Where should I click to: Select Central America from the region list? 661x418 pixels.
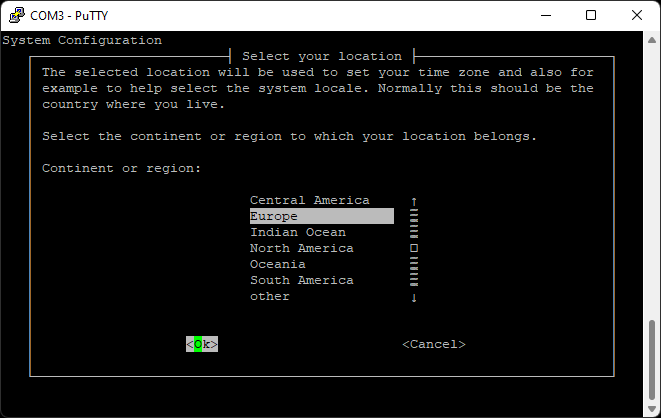click(309, 200)
